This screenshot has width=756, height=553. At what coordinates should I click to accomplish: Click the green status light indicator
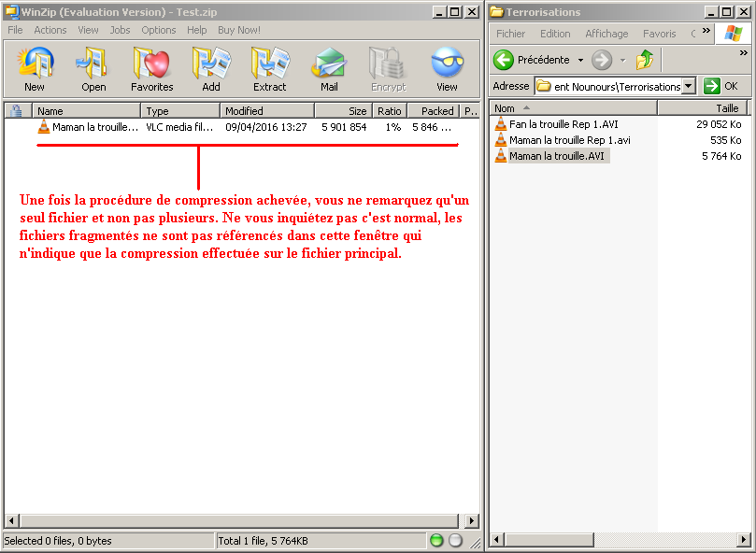click(436, 541)
